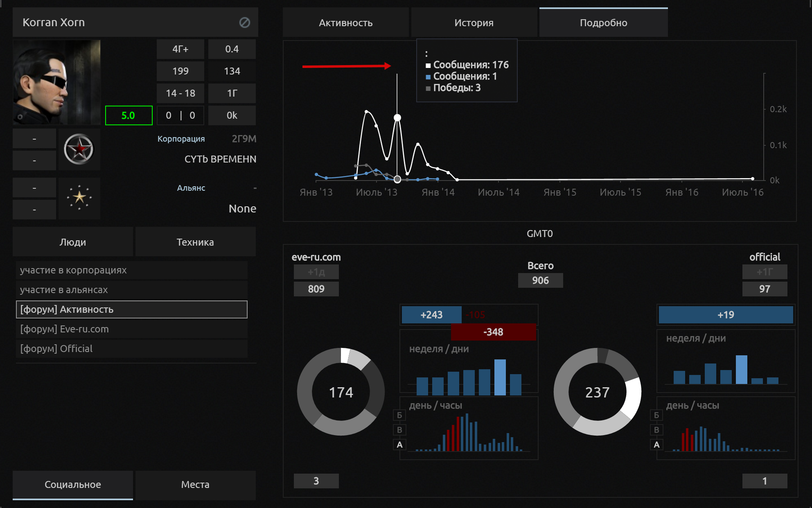Click the 14 - 18 stat cell
Screen dimensions: 812x508
(x=180, y=93)
